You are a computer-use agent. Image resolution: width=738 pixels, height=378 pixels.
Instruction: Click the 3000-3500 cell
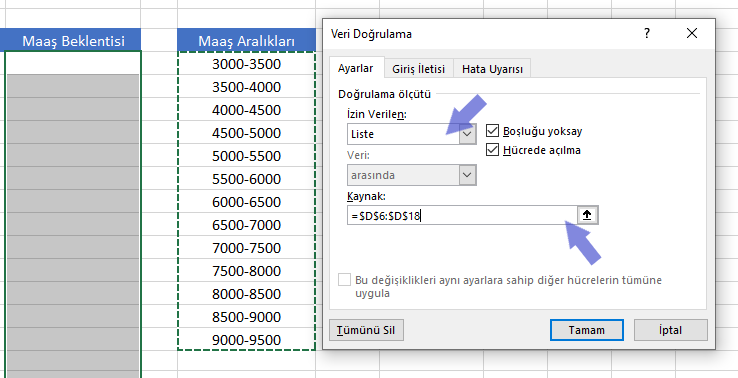click(x=246, y=64)
